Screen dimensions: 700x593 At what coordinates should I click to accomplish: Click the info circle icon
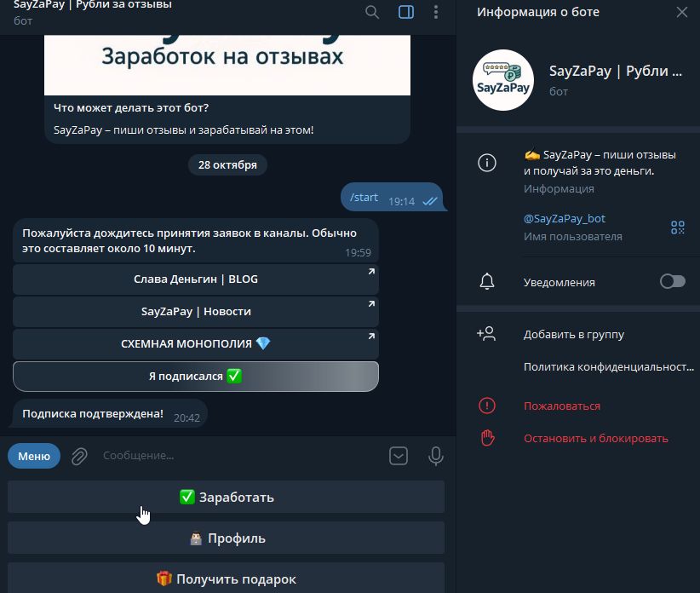coord(487,163)
